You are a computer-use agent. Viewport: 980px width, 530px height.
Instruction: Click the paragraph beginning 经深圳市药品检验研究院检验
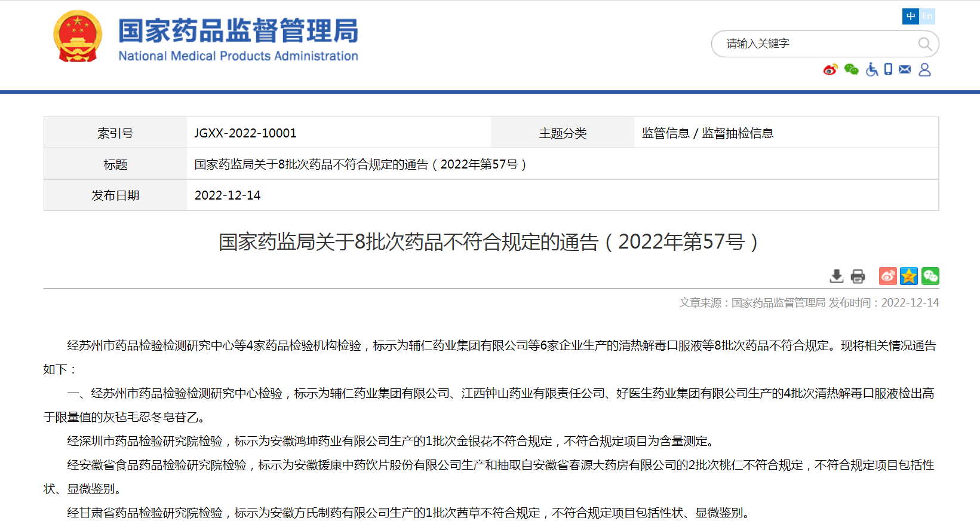[x=392, y=442]
